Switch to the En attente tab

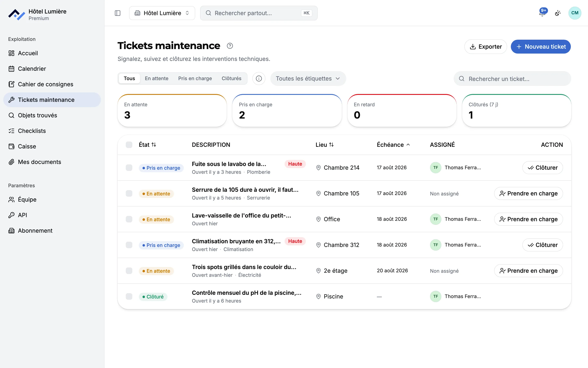(x=156, y=78)
